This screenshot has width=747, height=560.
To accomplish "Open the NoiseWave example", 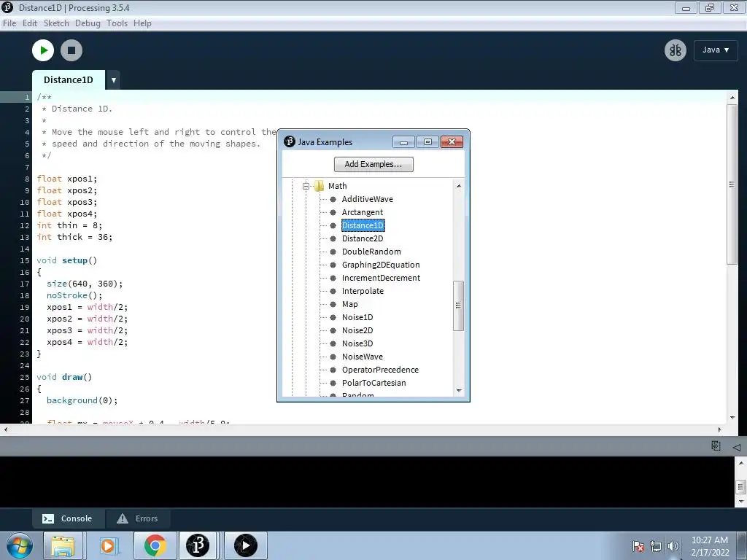I will click(363, 357).
